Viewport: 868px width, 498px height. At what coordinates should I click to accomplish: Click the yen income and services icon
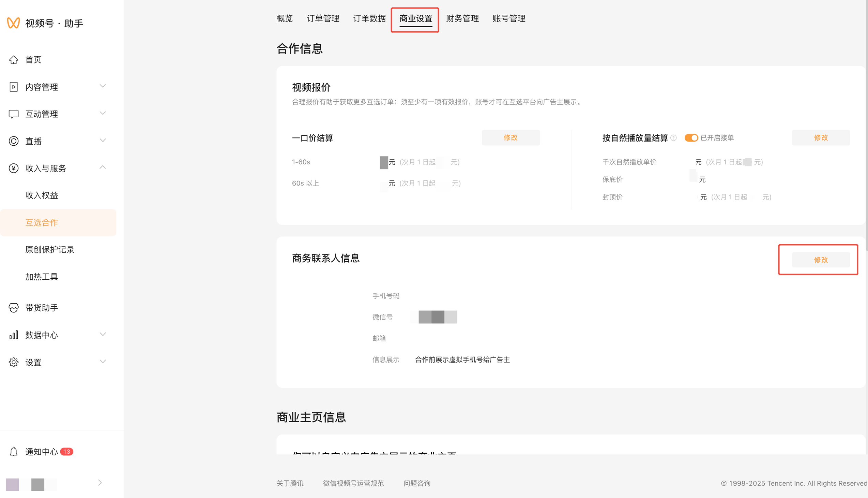(x=14, y=168)
